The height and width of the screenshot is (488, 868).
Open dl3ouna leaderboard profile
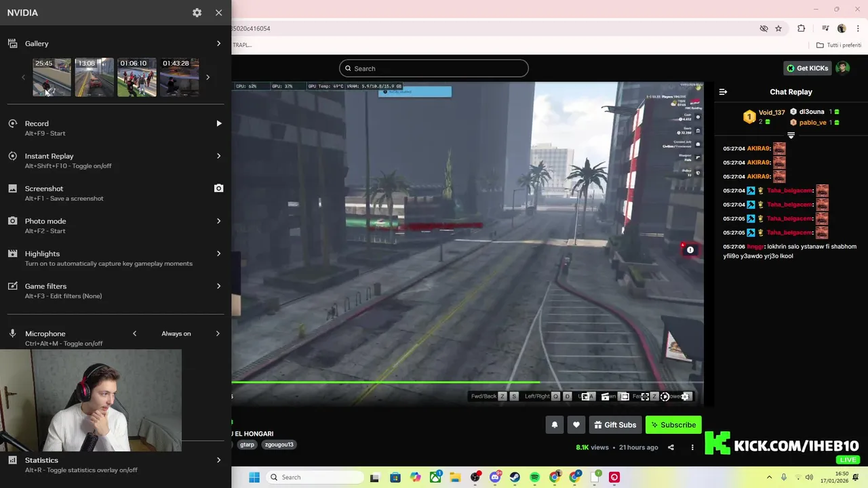812,112
